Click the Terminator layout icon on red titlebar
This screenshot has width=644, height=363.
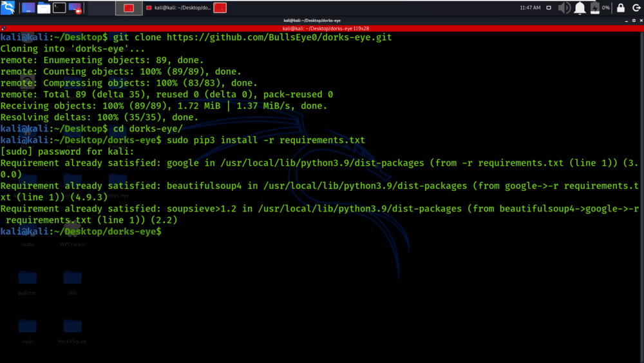[3, 28]
